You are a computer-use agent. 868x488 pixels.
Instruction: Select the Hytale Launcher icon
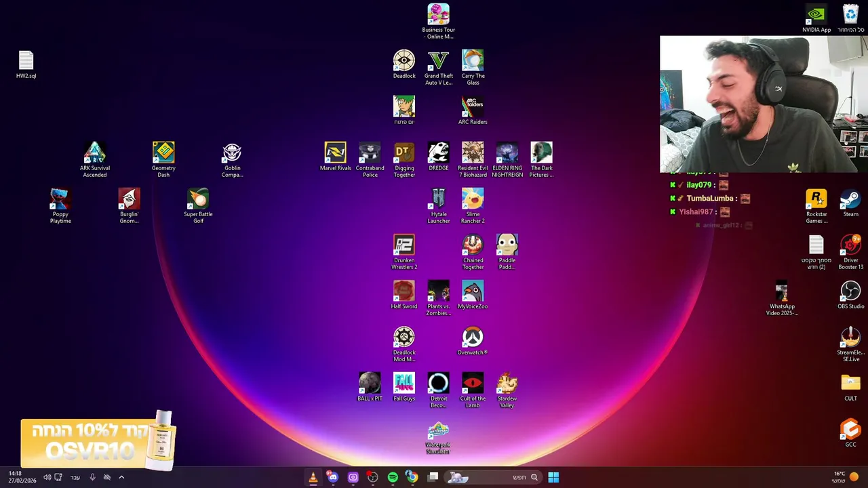[x=439, y=205]
